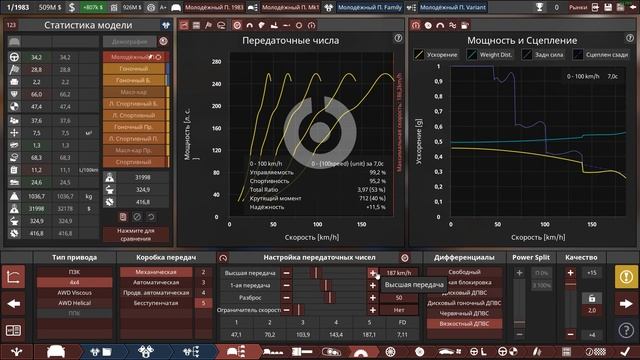Decrease Качество with minus button
This screenshot has width=640, height=360.
tap(571, 334)
